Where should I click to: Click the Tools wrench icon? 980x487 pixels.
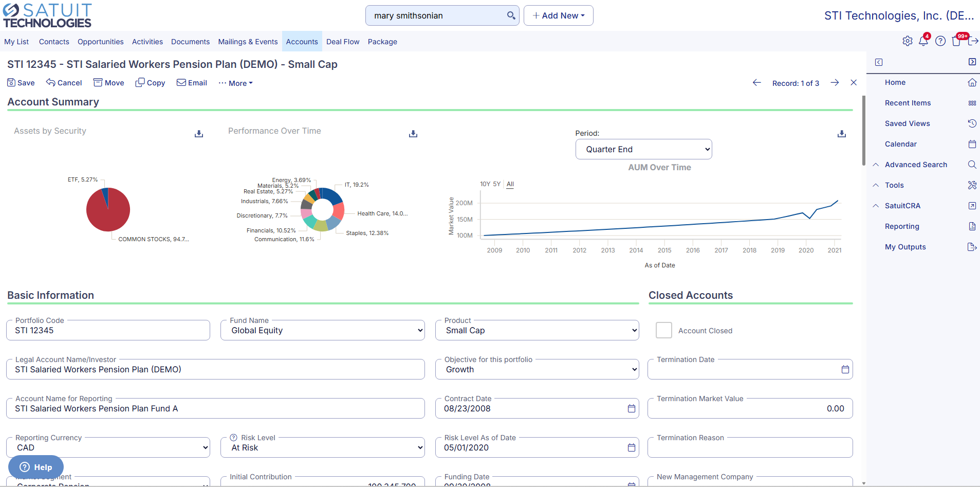pos(972,185)
